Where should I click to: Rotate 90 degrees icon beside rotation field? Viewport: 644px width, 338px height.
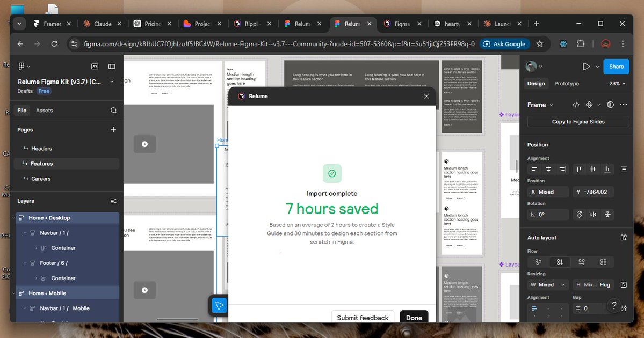[579, 215]
